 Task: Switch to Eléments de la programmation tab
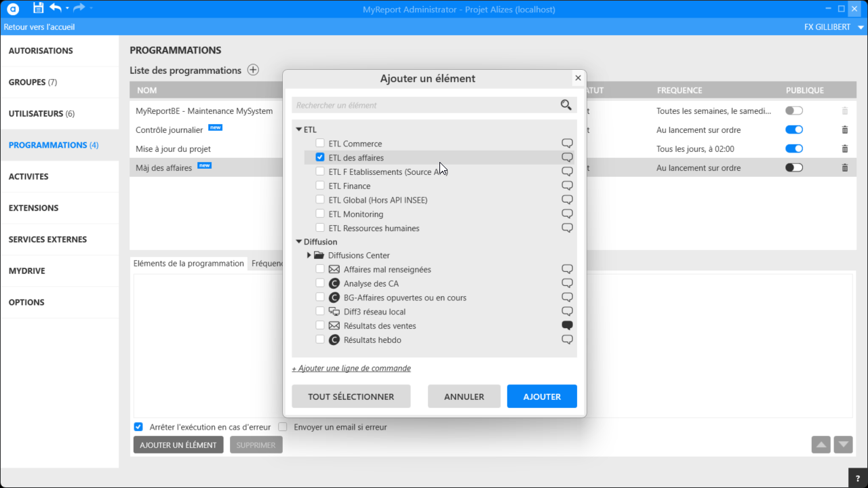coord(189,264)
